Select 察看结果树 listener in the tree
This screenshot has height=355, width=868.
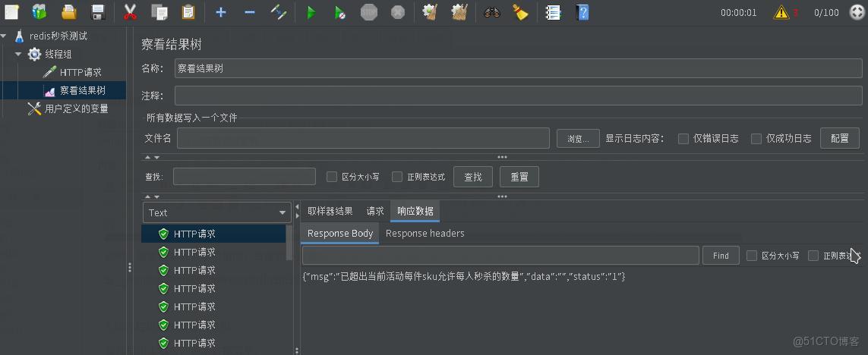(83, 91)
